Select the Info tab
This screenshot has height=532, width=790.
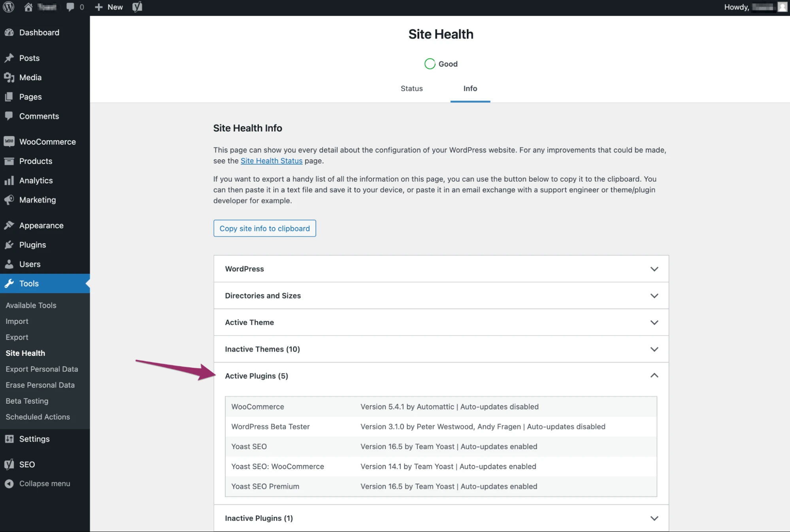coord(470,89)
